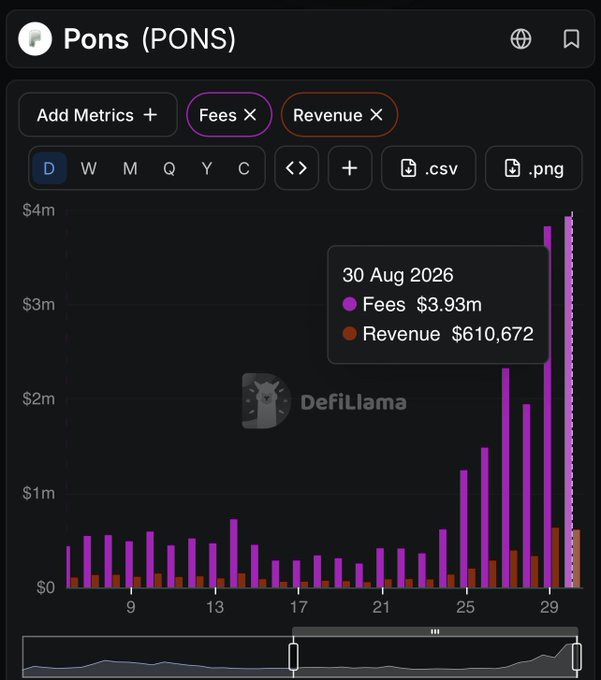The width and height of the screenshot is (601, 680).
Task: Switch to cumulative C view
Action: pos(244,168)
